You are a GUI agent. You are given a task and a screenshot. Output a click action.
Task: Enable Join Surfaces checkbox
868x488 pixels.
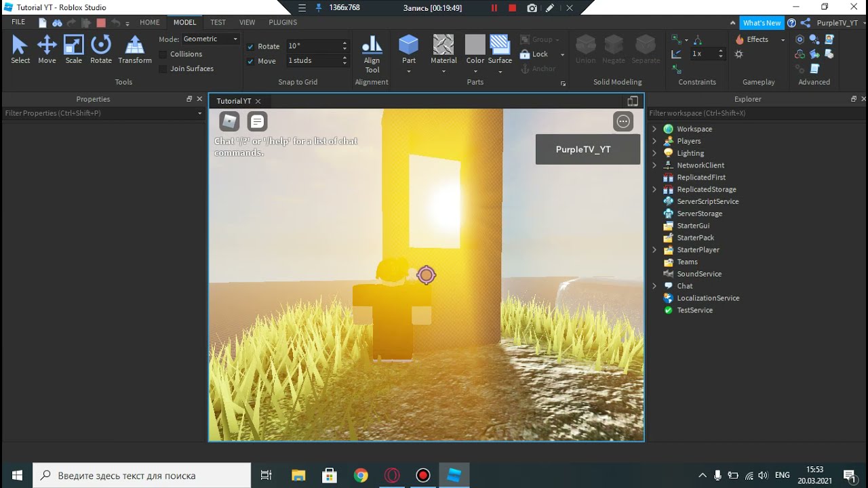(x=163, y=68)
